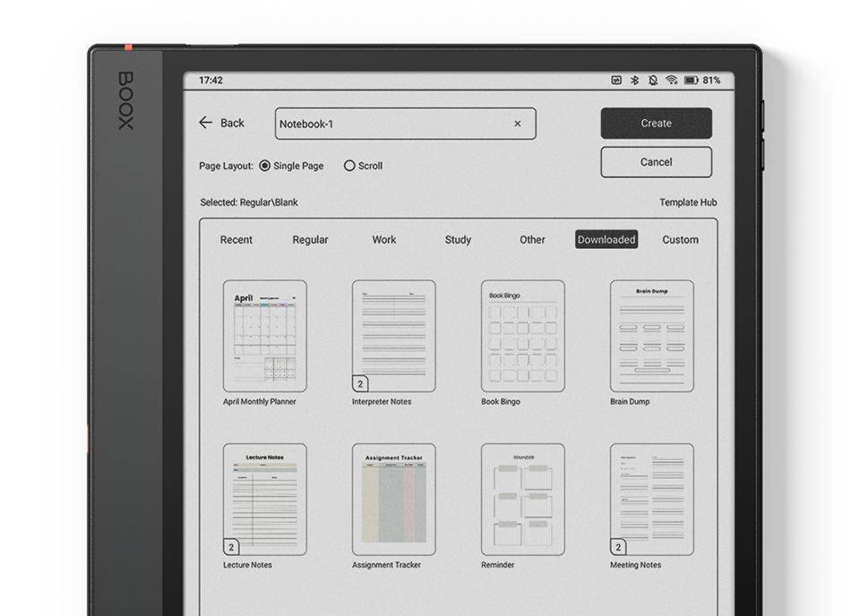Open the Other templates tab

pyautogui.click(x=532, y=239)
